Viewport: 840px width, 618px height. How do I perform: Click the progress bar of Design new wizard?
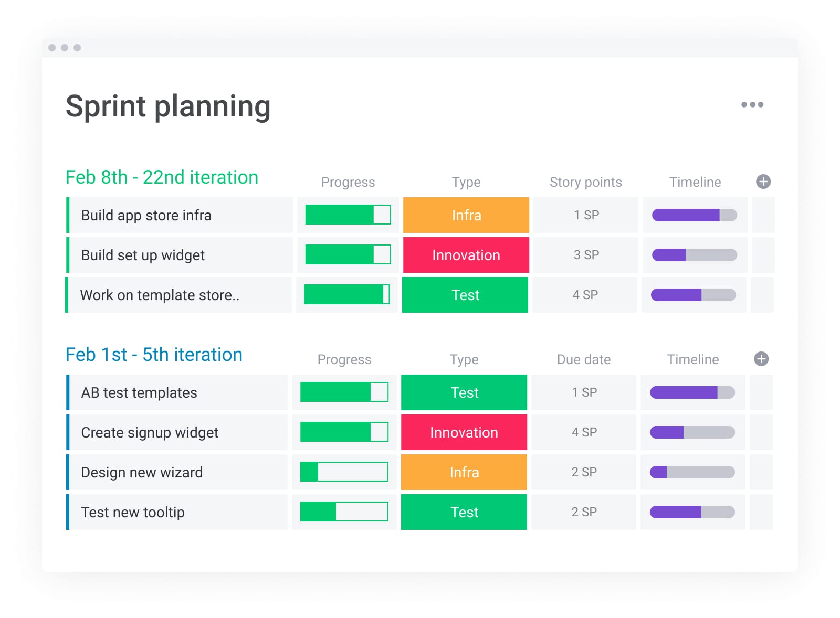coord(344,472)
